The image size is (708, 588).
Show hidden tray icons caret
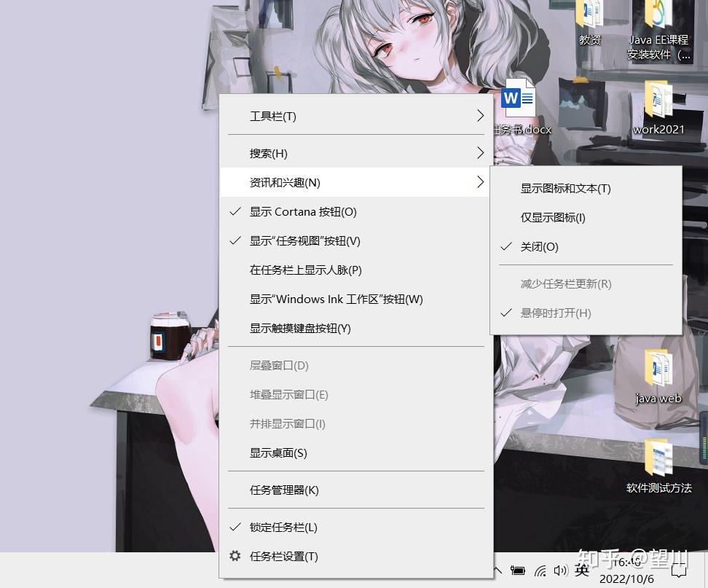click(497, 571)
